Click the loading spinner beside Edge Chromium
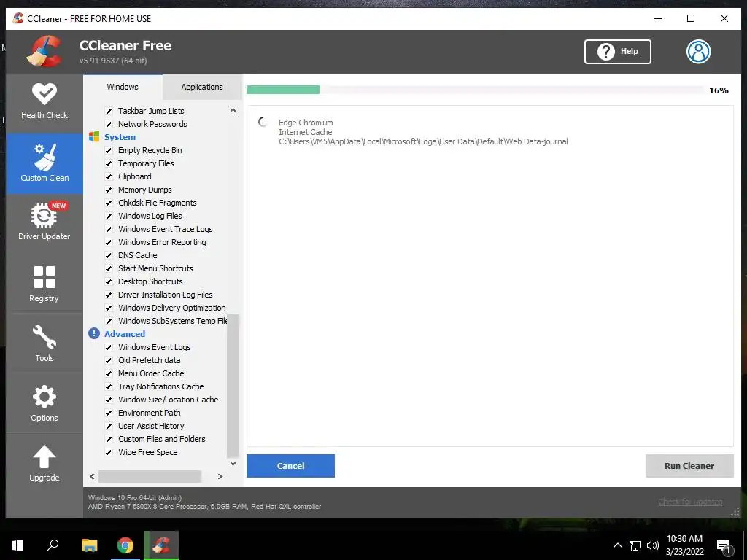This screenshot has width=747, height=560. coord(263,122)
